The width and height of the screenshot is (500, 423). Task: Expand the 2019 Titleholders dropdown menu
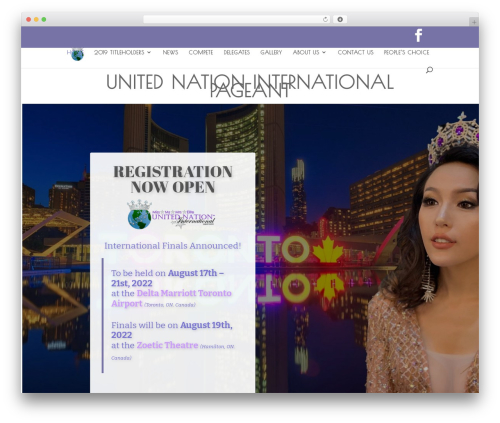[x=122, y=52]
